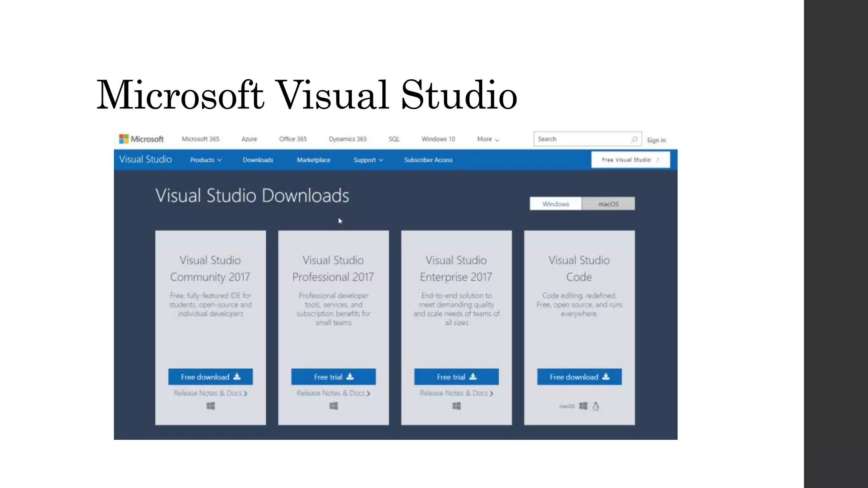Image resolution: width=868 pixels, height=488 pixels.
Task: Click the Windows icon under Professional 2017
Action: pyautogui.click(x=334, y=406)
